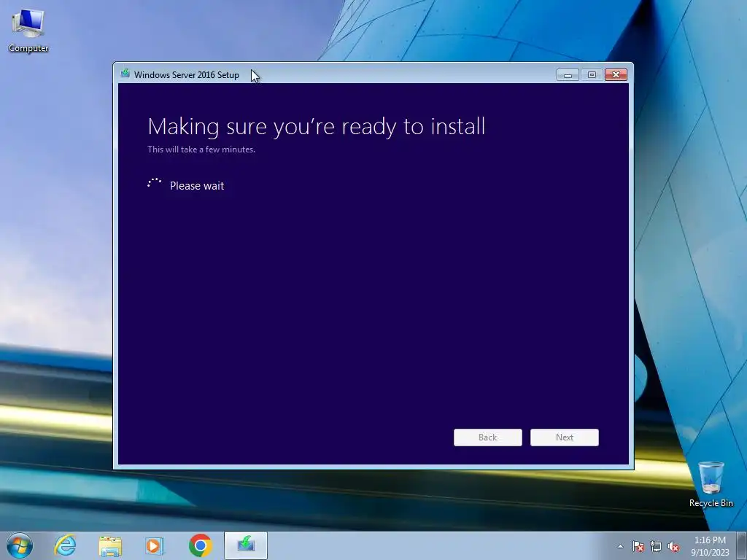Image resolution: width=747 pixels, height=560 pixels.
Task: Open Windows Explorer from the taskbar
Action: tap(110, 545)
